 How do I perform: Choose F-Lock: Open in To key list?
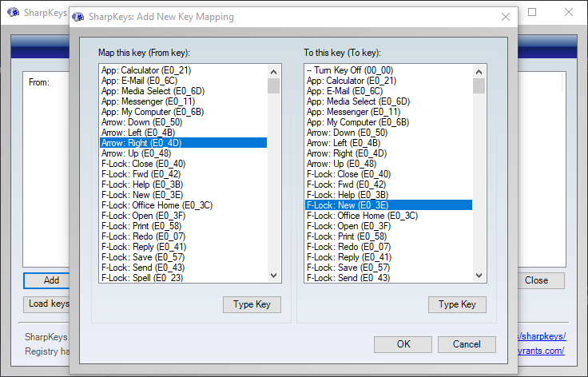point(389,226)
